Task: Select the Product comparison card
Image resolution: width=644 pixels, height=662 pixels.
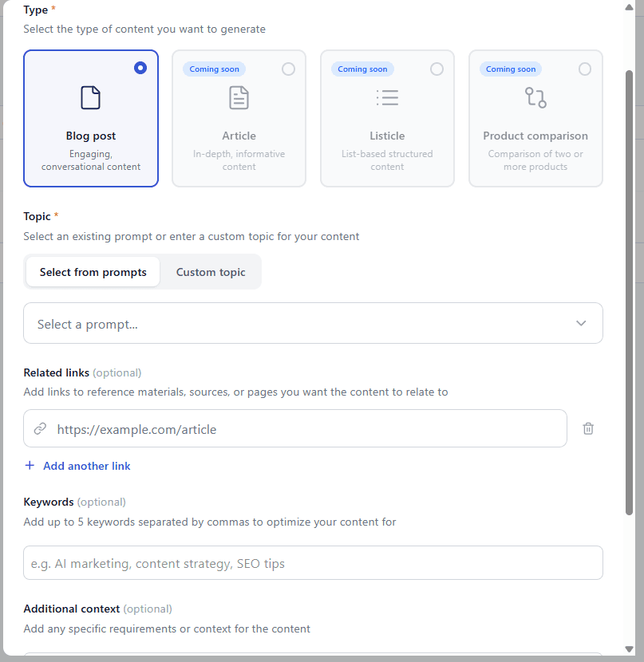Action: pyautogui.click(x=535, y=118)
